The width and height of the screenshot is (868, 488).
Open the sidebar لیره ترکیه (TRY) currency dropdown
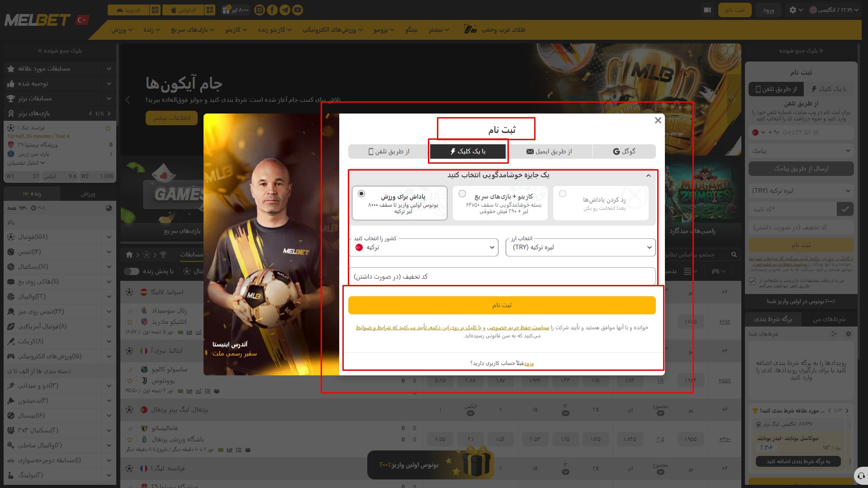point(801,191)
